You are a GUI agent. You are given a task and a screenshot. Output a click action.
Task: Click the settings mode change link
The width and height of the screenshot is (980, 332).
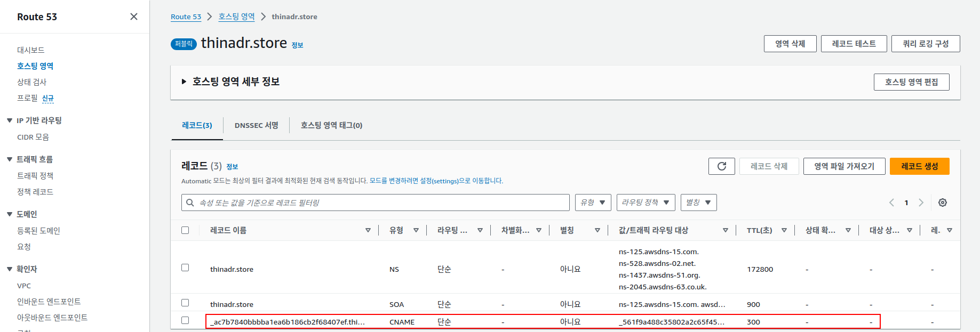[436, 181]
